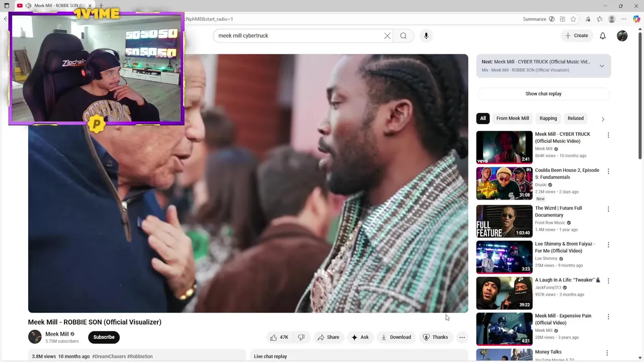644x362 pixels.
Task: Open the Edge profile icon
Action: pyautogui.click(x=612, y=19)
